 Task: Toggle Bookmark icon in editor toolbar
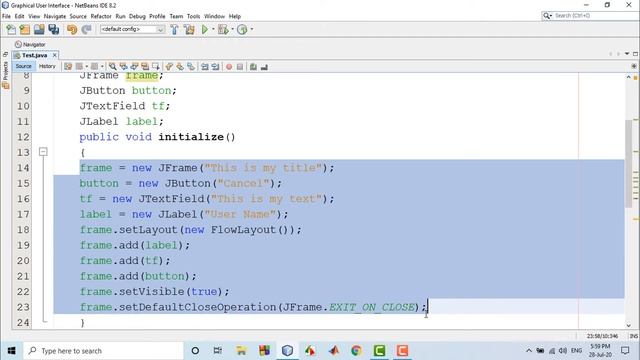coord(191,67)
